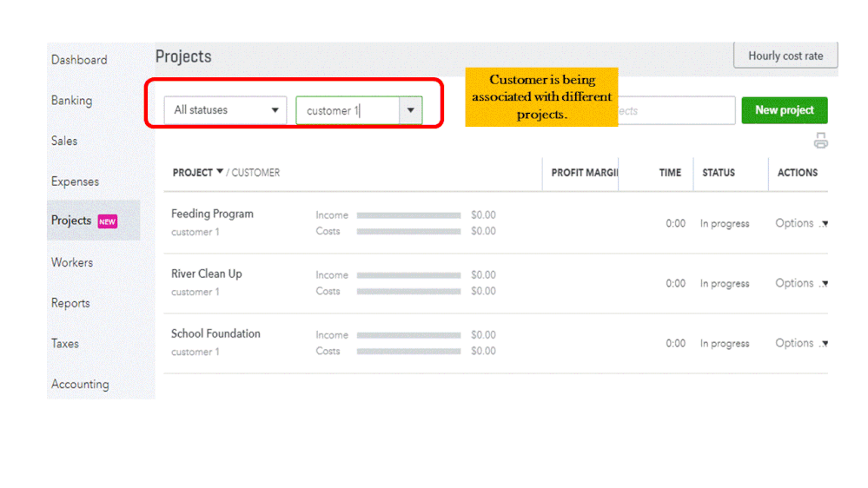Open the Feeding Program project
The image size is (868, 488).
[212, 214]
